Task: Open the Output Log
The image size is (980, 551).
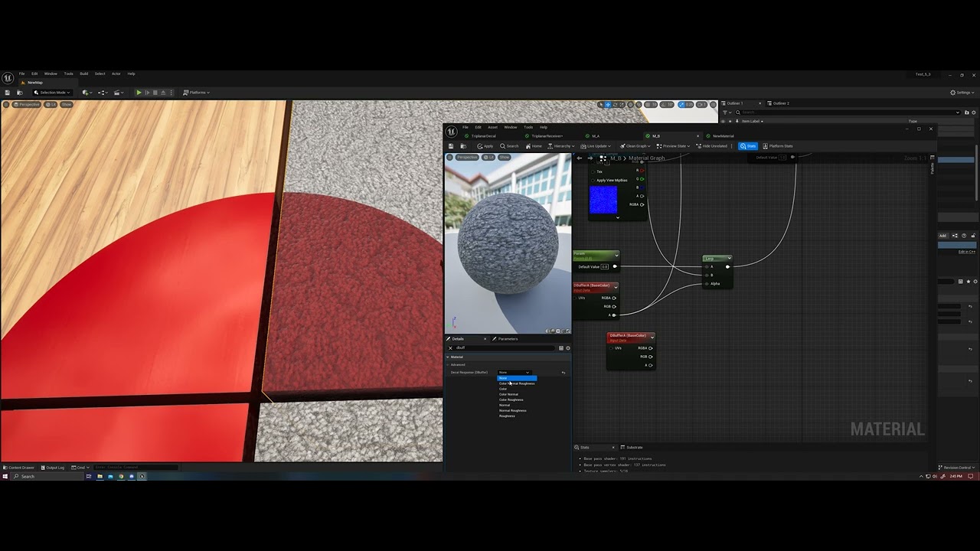Action: tap(54, 468)
